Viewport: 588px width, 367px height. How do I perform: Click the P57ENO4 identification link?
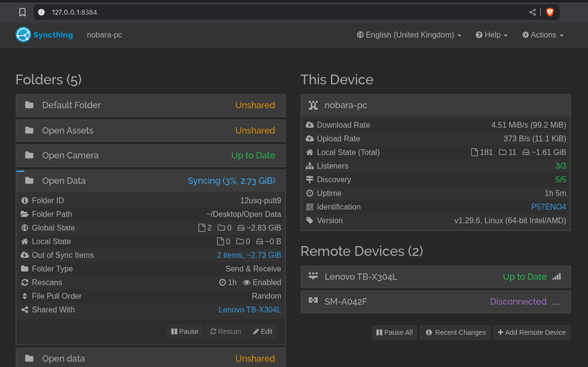click(549, 207)
